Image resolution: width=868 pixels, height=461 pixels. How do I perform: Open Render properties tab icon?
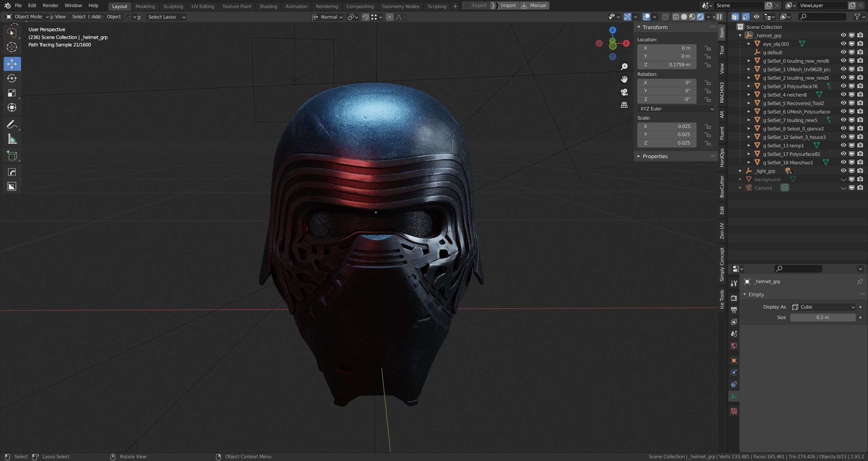(x=734, y=298)
